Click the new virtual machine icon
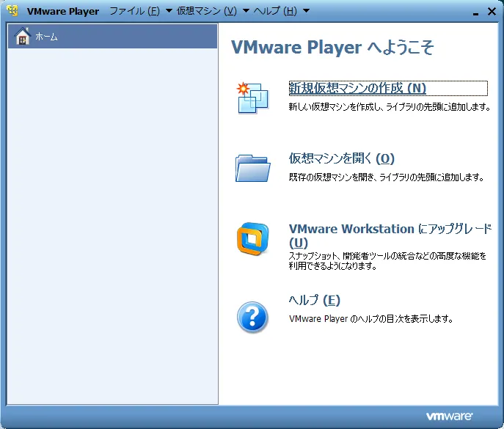504x429 pixels. click(252, 98)
